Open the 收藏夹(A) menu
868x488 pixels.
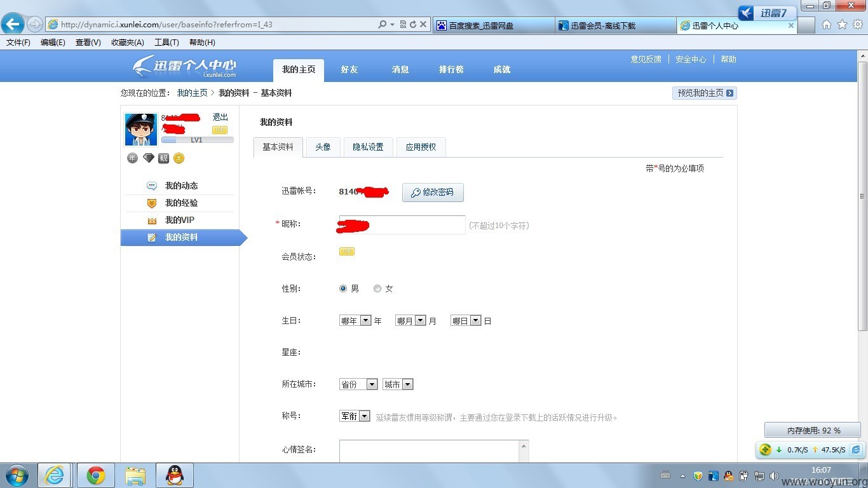127,43
